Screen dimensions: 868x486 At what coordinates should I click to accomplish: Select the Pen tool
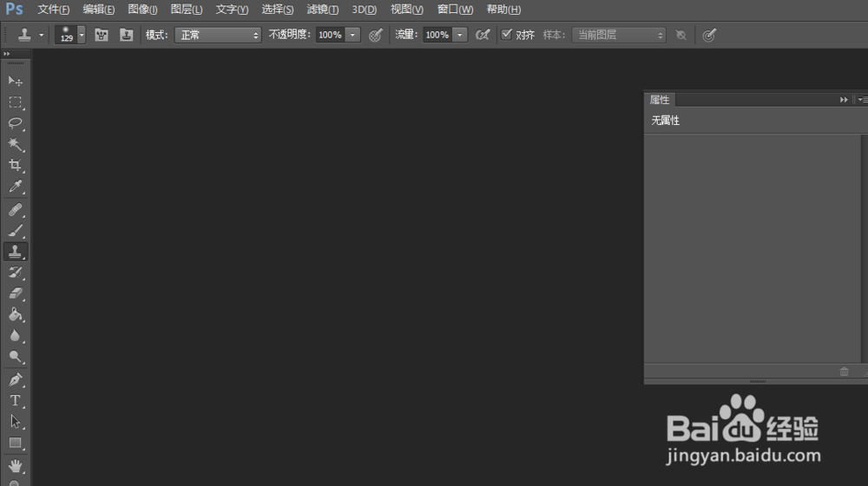coord(15,380)
